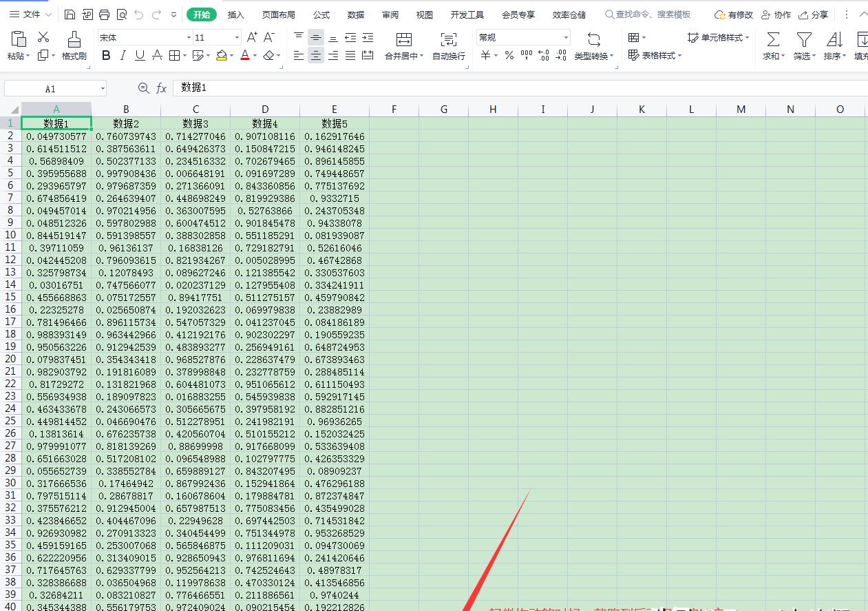Click the red font color A
Screen dimensions: 868x611
(x=245, y=55)
